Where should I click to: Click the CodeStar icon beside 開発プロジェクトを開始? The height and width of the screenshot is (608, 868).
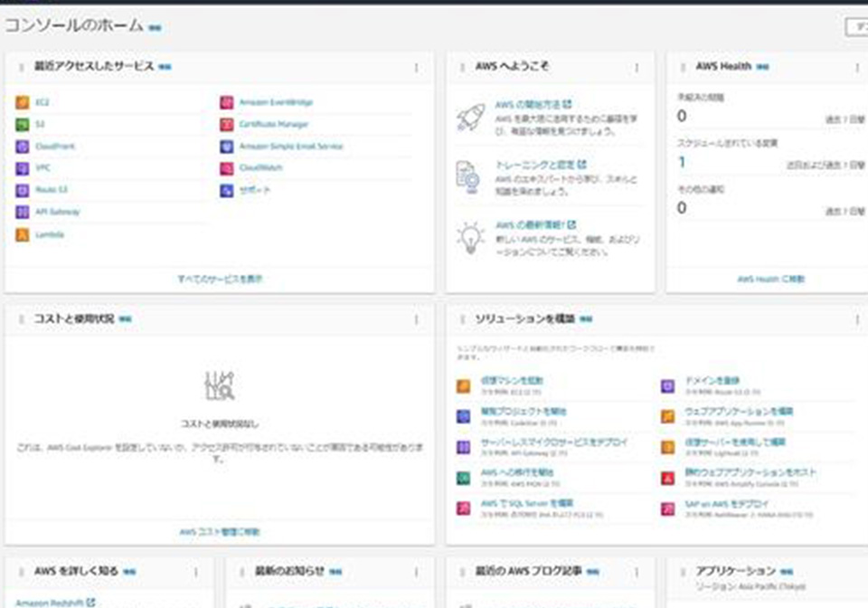(463, 416)
